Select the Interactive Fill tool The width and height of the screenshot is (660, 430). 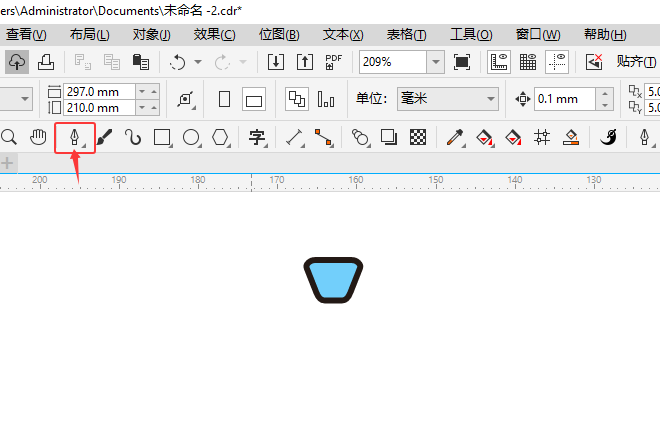(484, 137)
